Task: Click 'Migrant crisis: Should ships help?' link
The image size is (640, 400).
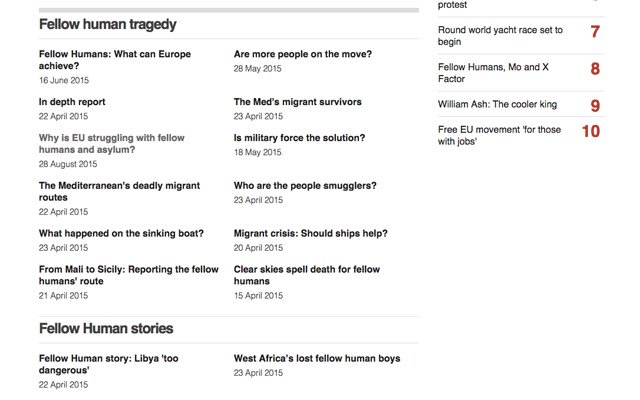Action: pos(311,233)
